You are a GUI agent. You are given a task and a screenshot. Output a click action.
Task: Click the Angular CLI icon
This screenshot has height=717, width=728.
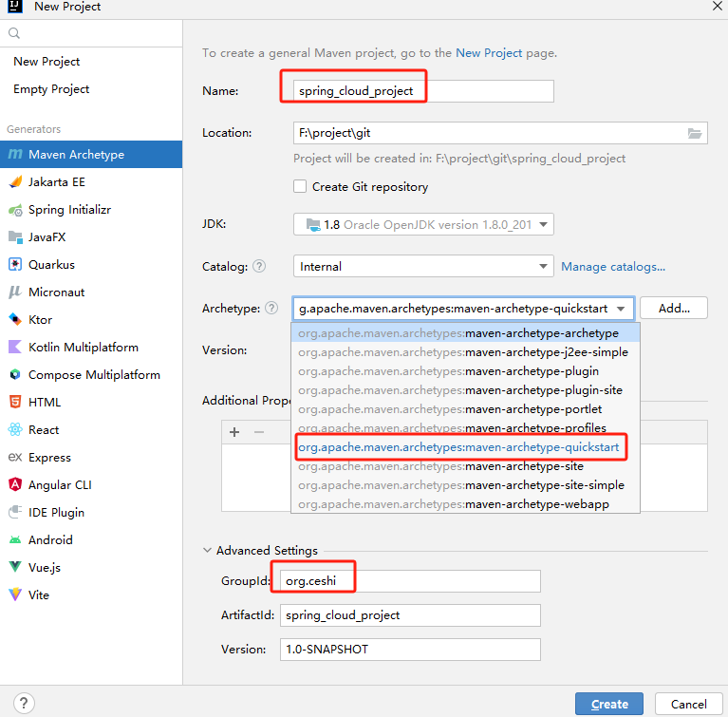(15, 484)
